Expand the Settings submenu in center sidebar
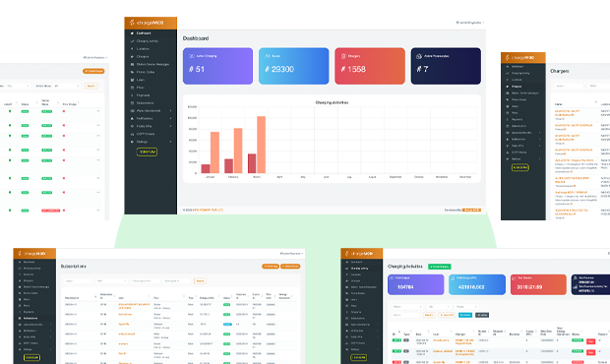610x364 pixels. pyautogui.click(x=171, y=142)
